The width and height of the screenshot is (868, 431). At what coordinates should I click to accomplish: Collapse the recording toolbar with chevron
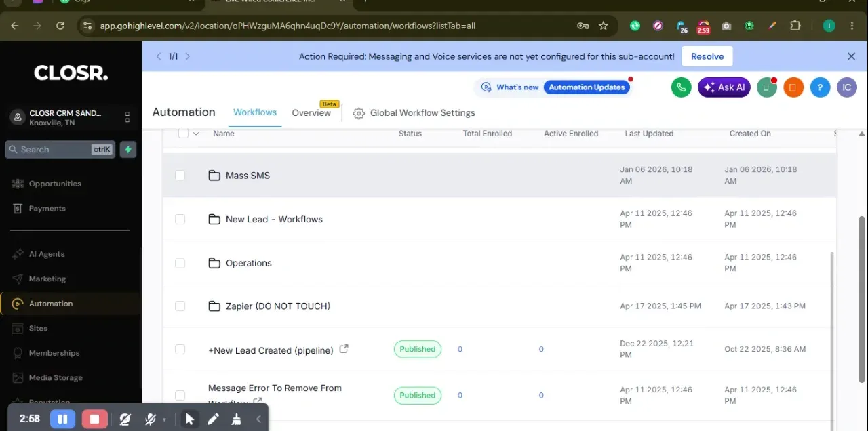point(258,419)
